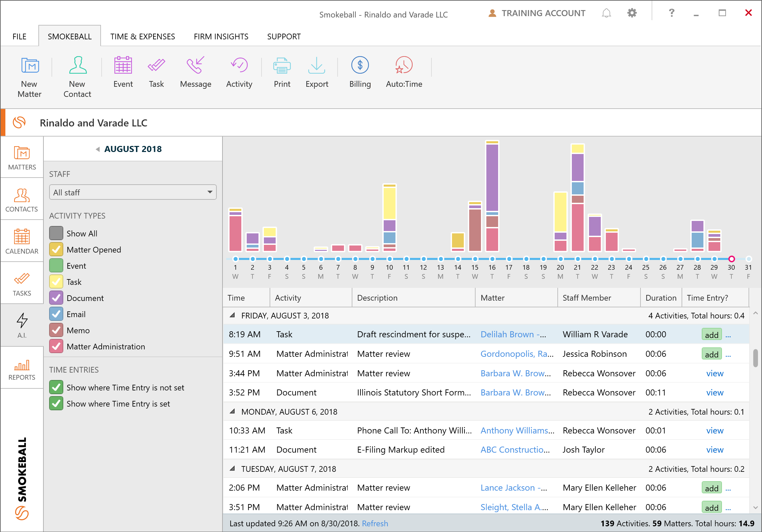Toggle the Event activity type checkbox
Screen dimensions: 762x532
pos(56,266)
